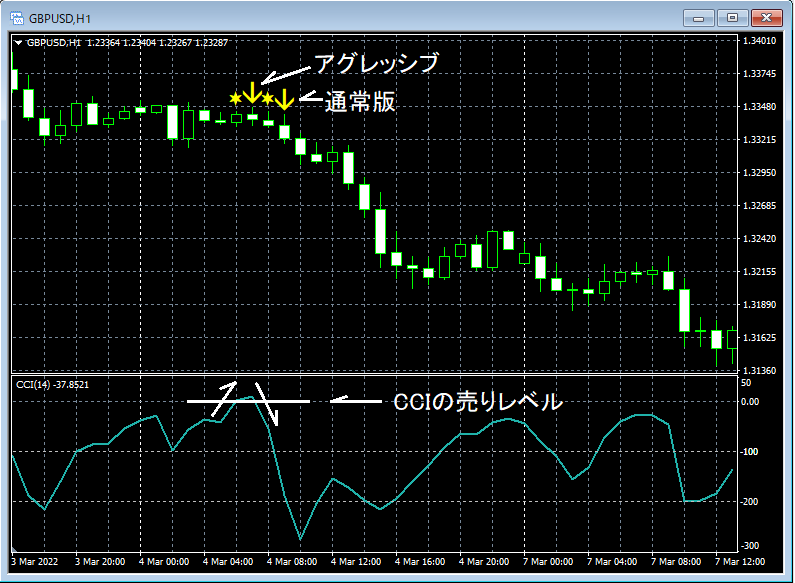
Task: Click price level 1.32950 on scale
Action: [759, 173]
